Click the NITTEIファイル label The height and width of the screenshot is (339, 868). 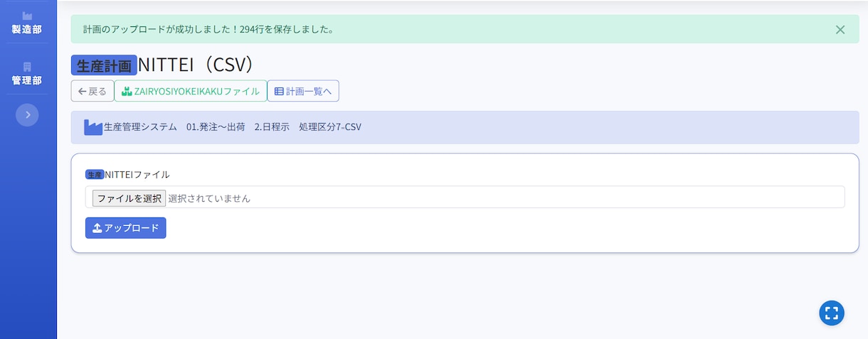(137, 174)
